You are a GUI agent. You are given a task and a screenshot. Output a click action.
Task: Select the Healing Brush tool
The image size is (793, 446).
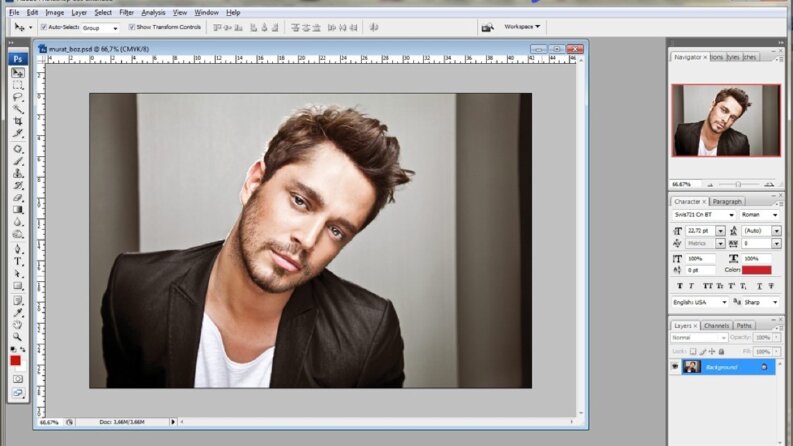(18, 149)
